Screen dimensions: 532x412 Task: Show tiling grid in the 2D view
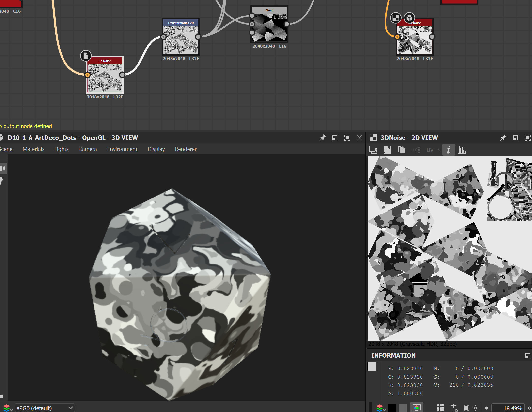(x=441, y=408)
